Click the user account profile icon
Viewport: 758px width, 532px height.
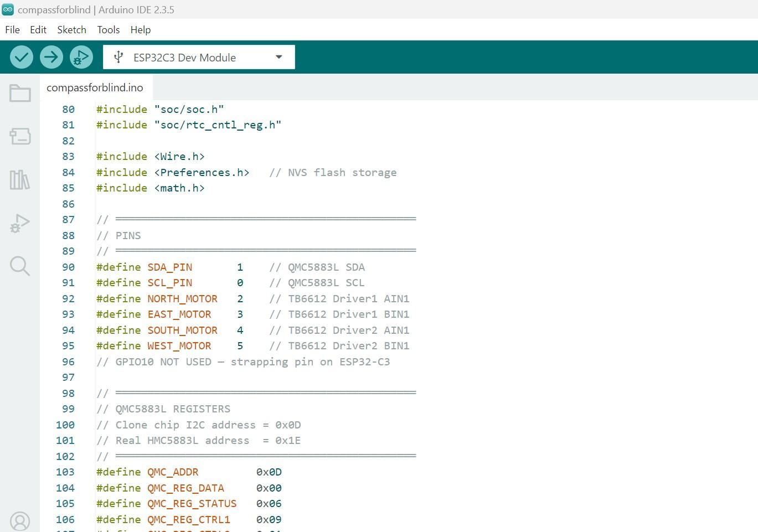pyautogui.click(x=20, y=521)
